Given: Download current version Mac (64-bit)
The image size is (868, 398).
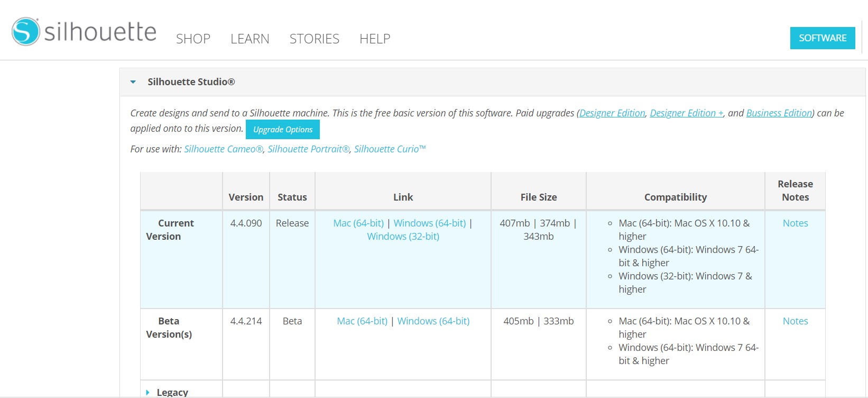Looking at the screenshot, I should coord(358,223).
